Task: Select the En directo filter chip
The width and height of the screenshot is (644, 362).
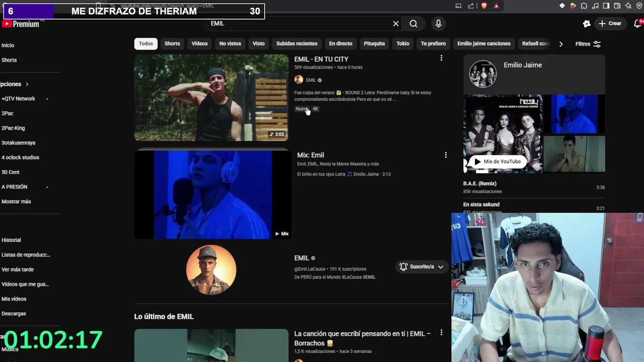Action: (341, 44)
